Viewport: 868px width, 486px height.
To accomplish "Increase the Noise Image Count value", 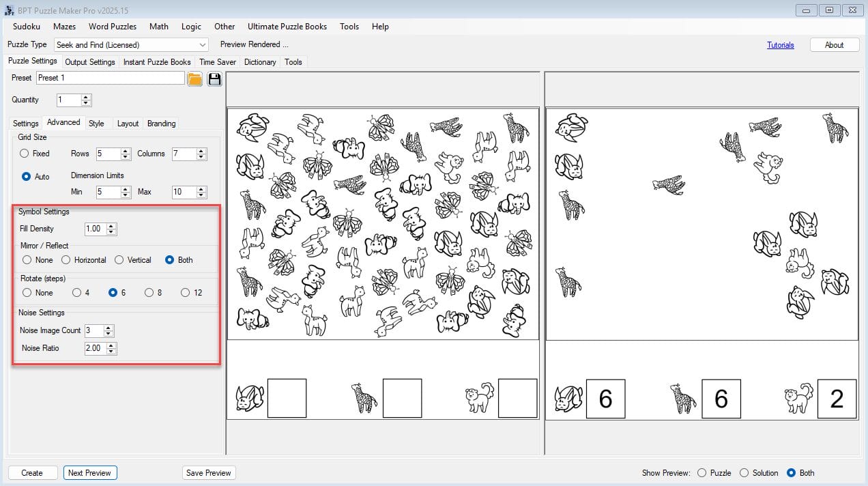I will [x=108, y=328].
